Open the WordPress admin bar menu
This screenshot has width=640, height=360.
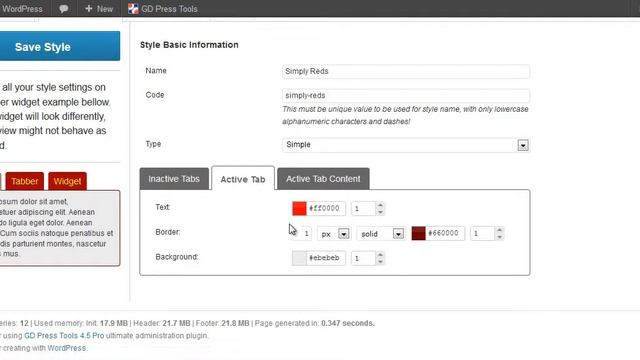[21, 9]
